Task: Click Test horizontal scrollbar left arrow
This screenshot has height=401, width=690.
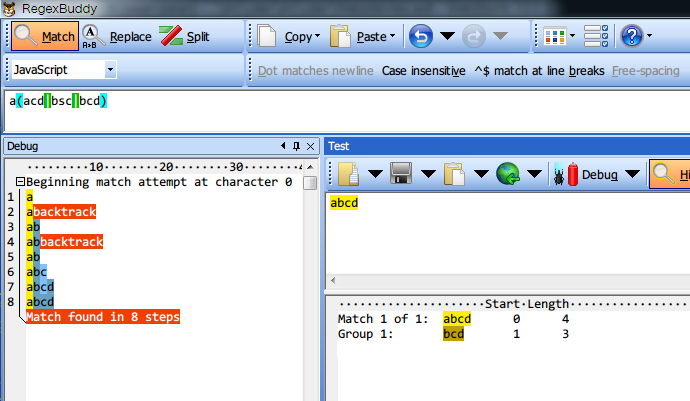Action: pos(333,280)
